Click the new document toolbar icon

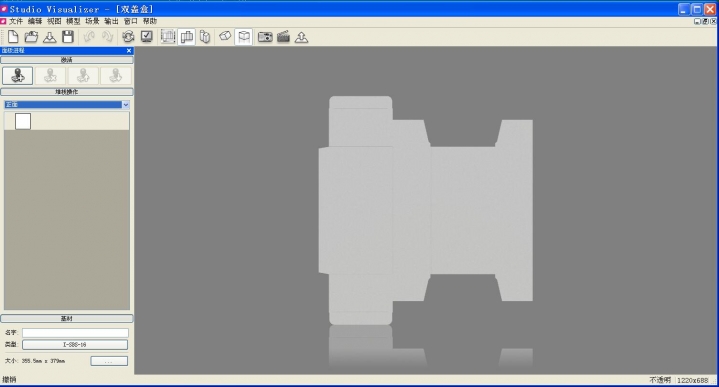coord(13,37)
